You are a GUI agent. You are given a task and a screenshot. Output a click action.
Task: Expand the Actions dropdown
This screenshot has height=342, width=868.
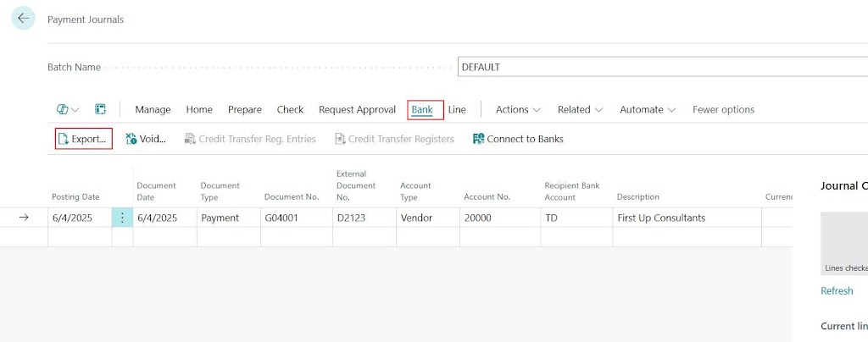[x=518, y=109]
